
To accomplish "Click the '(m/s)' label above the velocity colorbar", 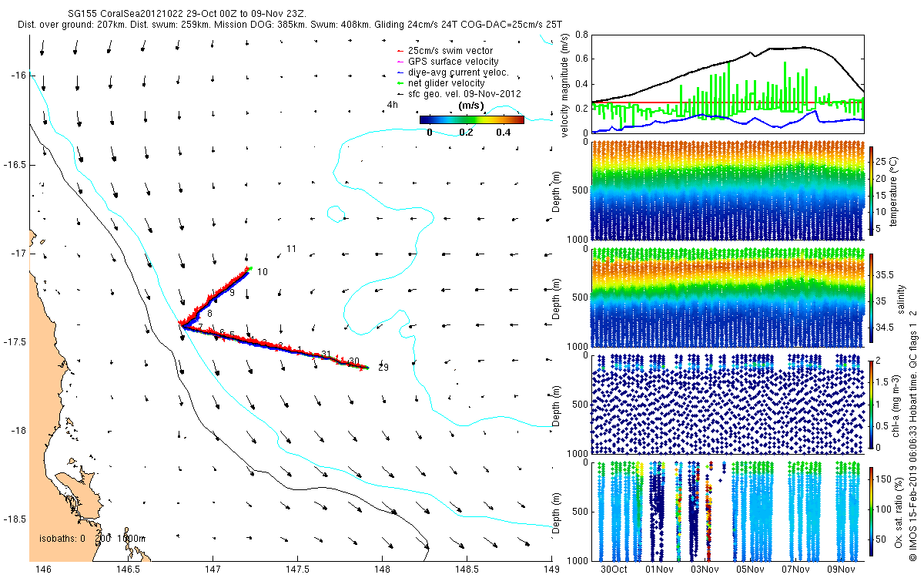I will (x=470, y=106).
